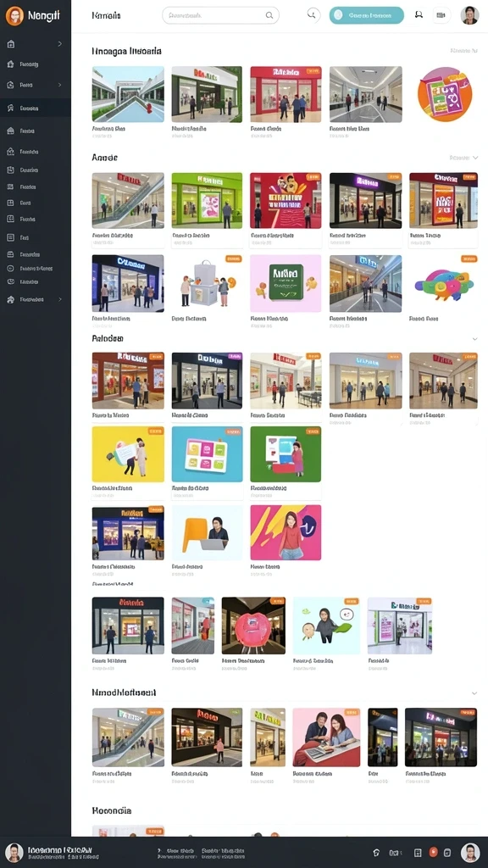Click the round icon beside the search box

[x=313, y=15]
